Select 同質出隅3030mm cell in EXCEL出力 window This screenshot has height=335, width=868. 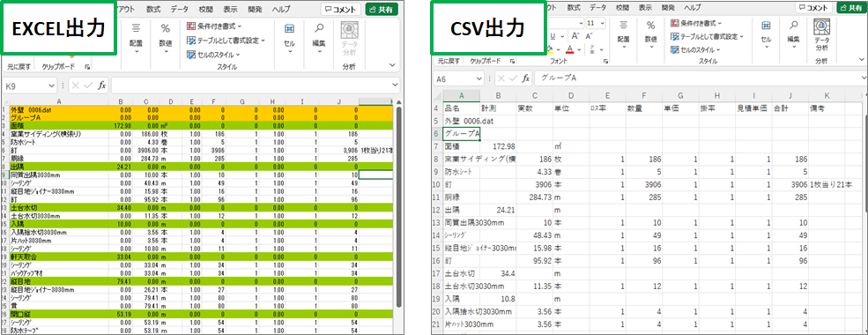tap(60, 175)
